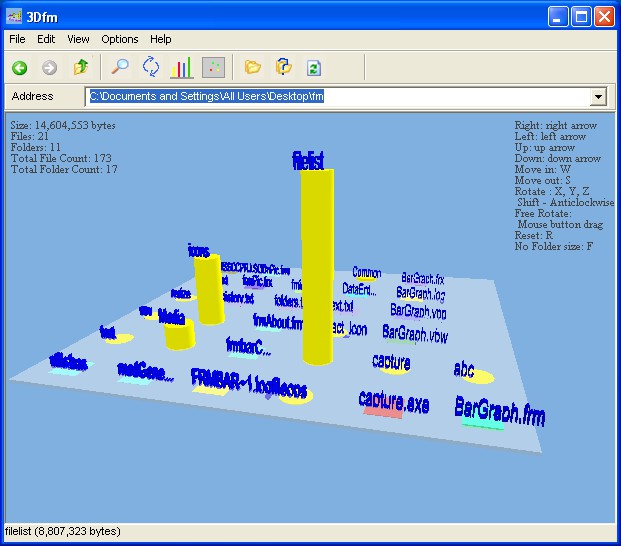This screenshot has height=546, width=621.
Task: Select the capture.exe item in 3D view
Action: pyautogui.click(x=393, y=403)
